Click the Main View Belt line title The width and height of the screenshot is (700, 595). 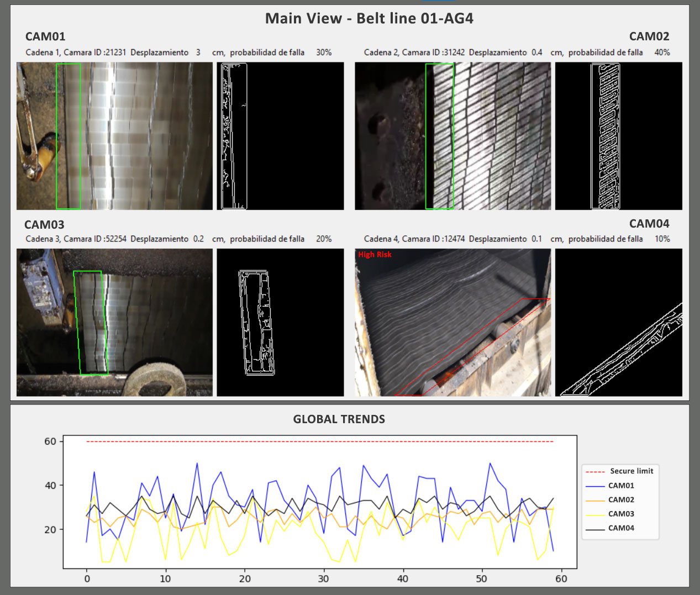(369, 18)
